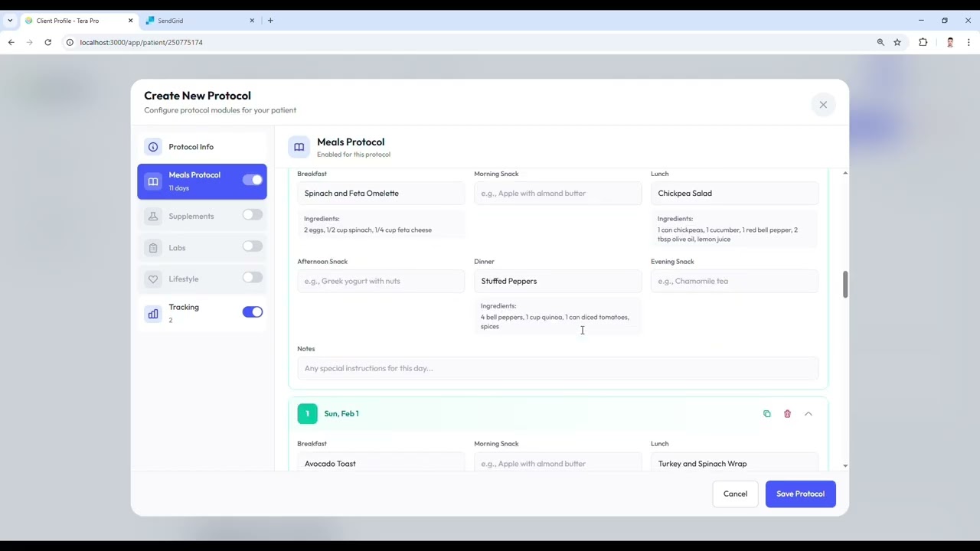980x551 pixels.
Task: Click the omelette ingredients text
Action: point(367,230)
